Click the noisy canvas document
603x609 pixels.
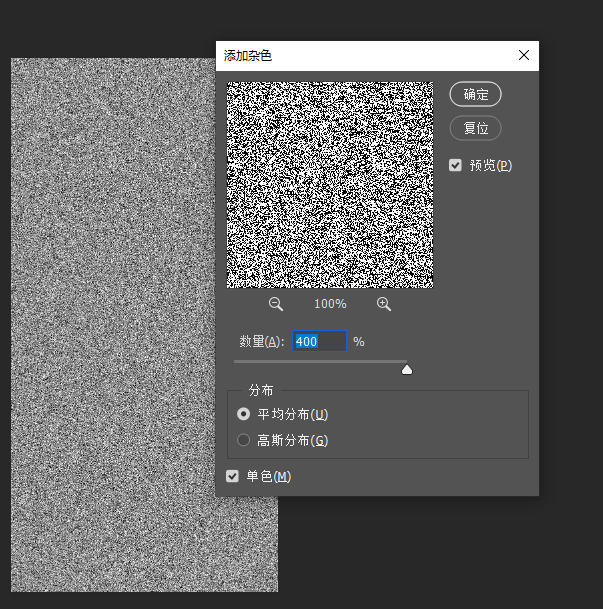pos(113,325)
